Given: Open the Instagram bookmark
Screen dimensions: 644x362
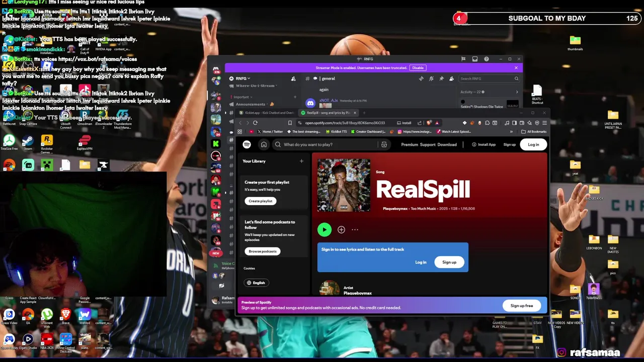Looking at the screenshot, I should (x=415, y=132).
